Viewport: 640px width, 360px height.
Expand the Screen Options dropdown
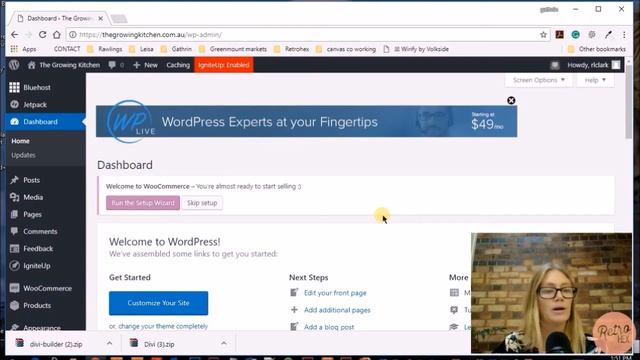pos(539,80)
